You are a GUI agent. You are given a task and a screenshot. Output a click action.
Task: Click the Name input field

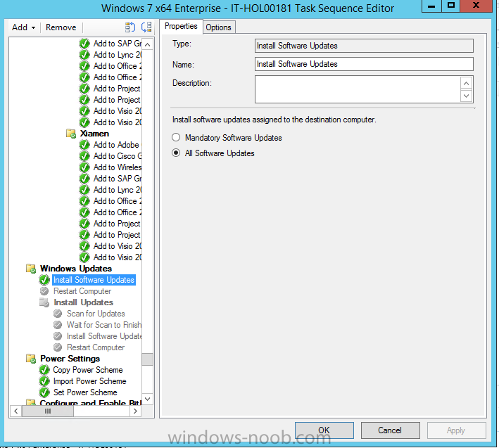point(363,64)
